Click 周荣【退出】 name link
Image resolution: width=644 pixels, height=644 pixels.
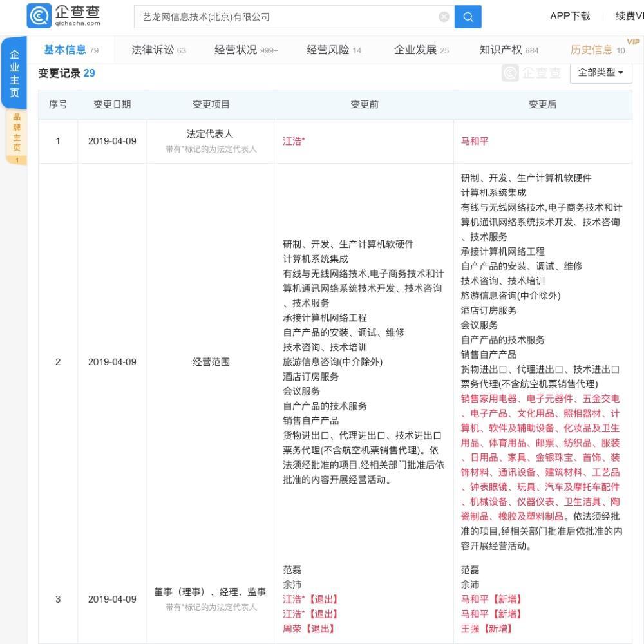tap(309, 629)
